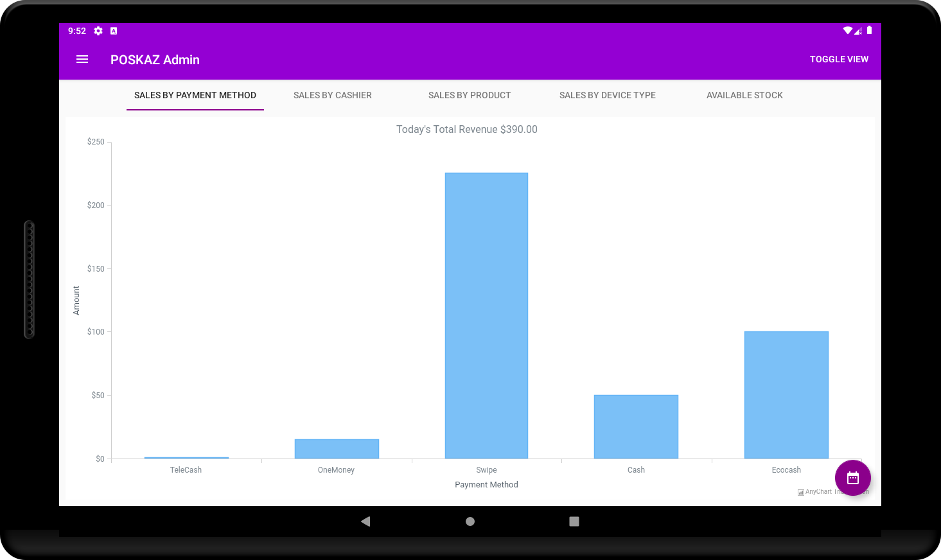Select the Sales by Payment Method tab
The width and height of the screenshot is (941, 560).
[x=195, y=95]
